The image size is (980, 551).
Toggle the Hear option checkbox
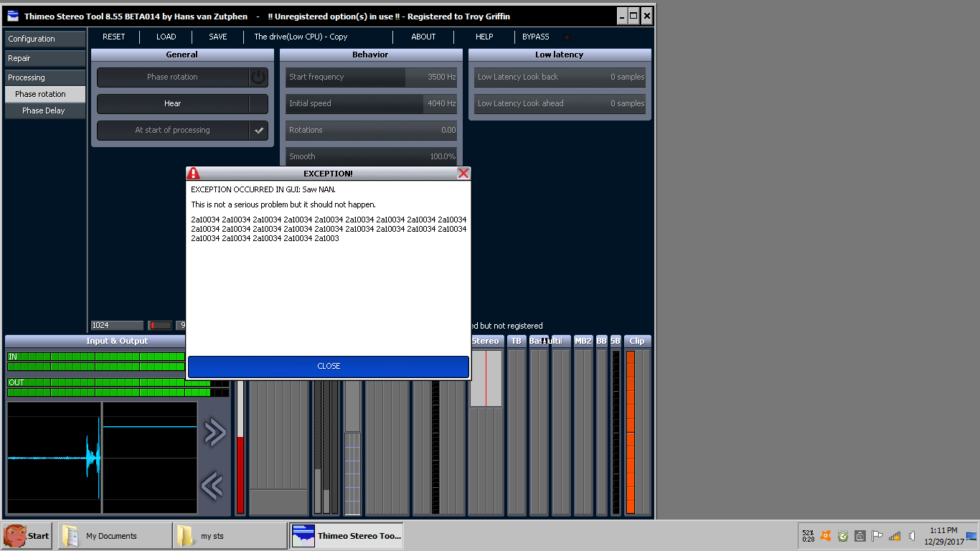pyautogui.click(x=258, y=104)
